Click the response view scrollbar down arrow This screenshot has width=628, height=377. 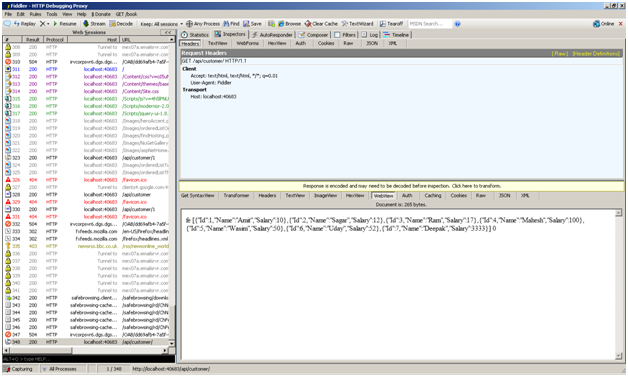(x=619, y=356)
